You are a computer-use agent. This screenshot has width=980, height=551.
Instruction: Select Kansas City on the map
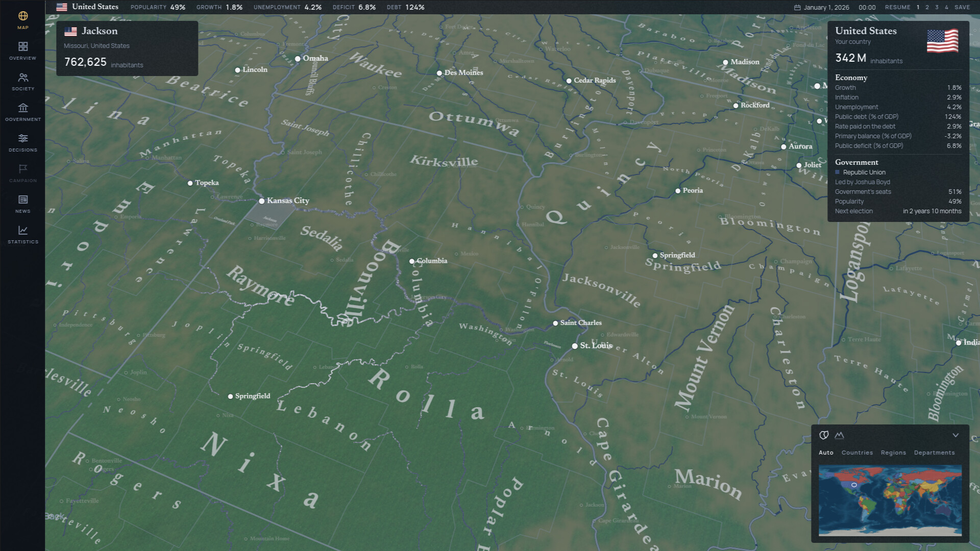(261, 201)
